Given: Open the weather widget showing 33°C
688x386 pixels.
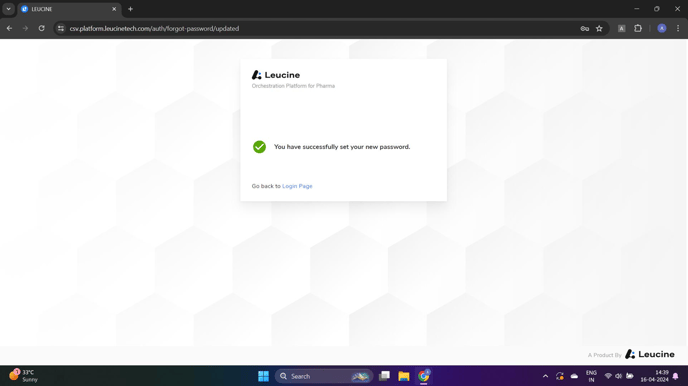Looking at the screenshot, I should point(24,376).
